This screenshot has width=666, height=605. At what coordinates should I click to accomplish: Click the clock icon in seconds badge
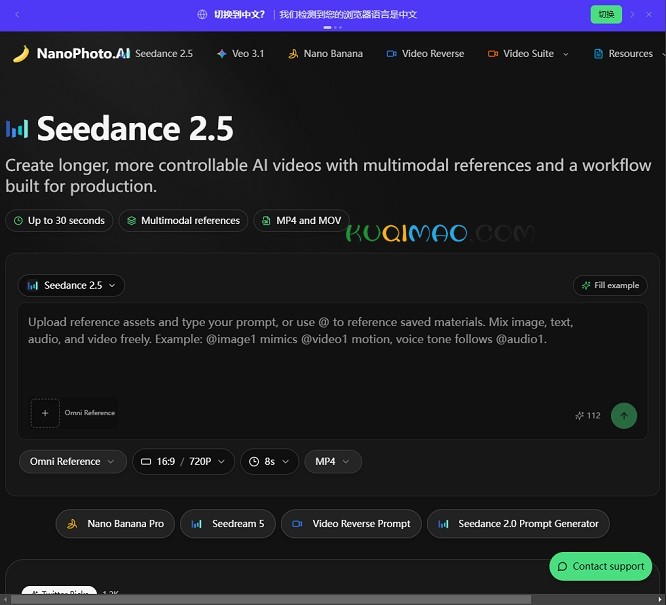tap(18, 221)
